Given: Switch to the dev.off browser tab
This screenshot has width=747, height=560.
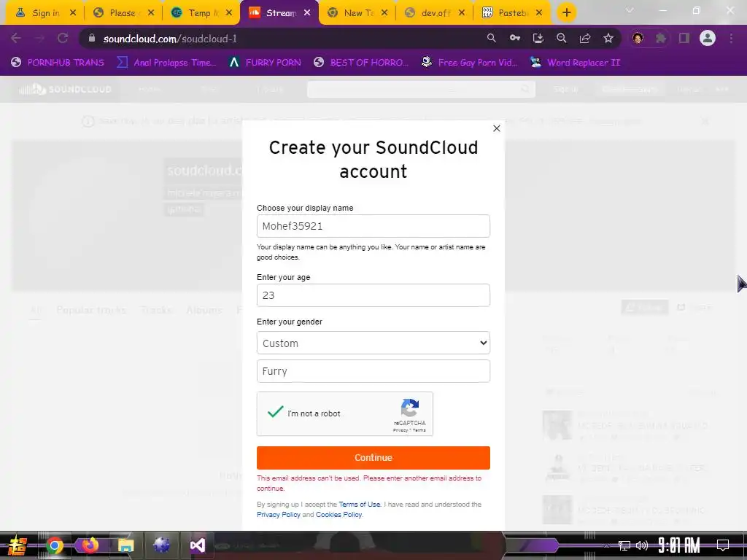Looking at the screenshot, I should 435,13.
